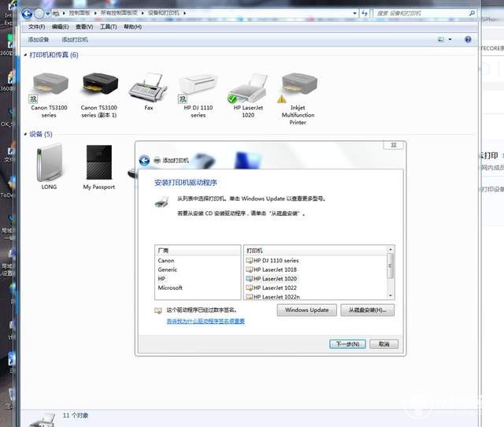
Task: Open the 工具(T) menu
Action: (x=109, y=27)
